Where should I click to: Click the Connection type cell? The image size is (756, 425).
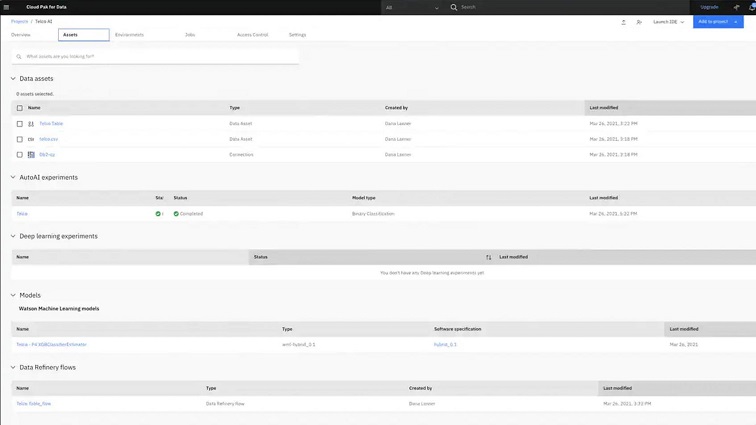[241, 155]
